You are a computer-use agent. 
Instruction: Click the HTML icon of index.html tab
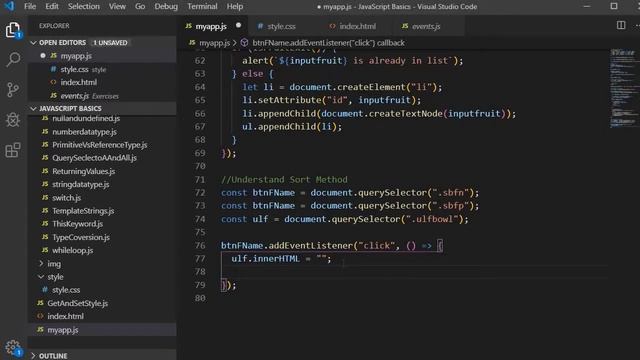pyautogui.click(x=332, y=26)
